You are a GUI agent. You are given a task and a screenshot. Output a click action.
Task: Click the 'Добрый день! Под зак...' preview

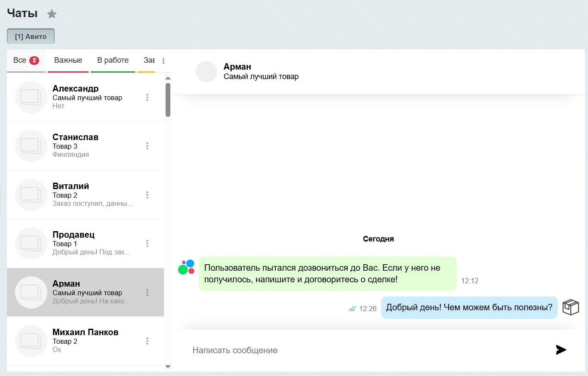point(92,252)
